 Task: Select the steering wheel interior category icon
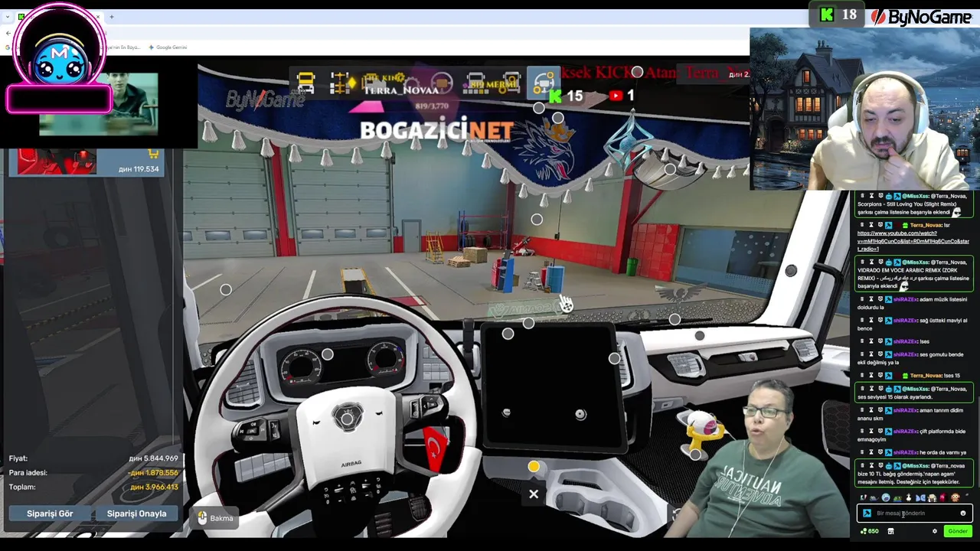point(442,83)
